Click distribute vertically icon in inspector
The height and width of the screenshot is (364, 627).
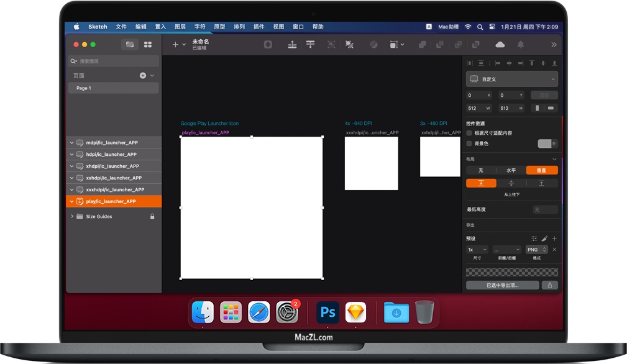[481, 63]
